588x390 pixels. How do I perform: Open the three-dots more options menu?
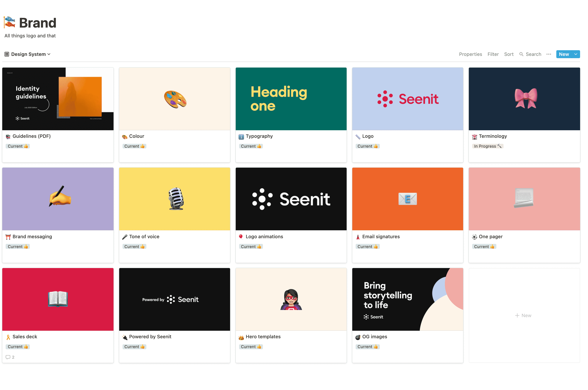click(x=549, y=54)
